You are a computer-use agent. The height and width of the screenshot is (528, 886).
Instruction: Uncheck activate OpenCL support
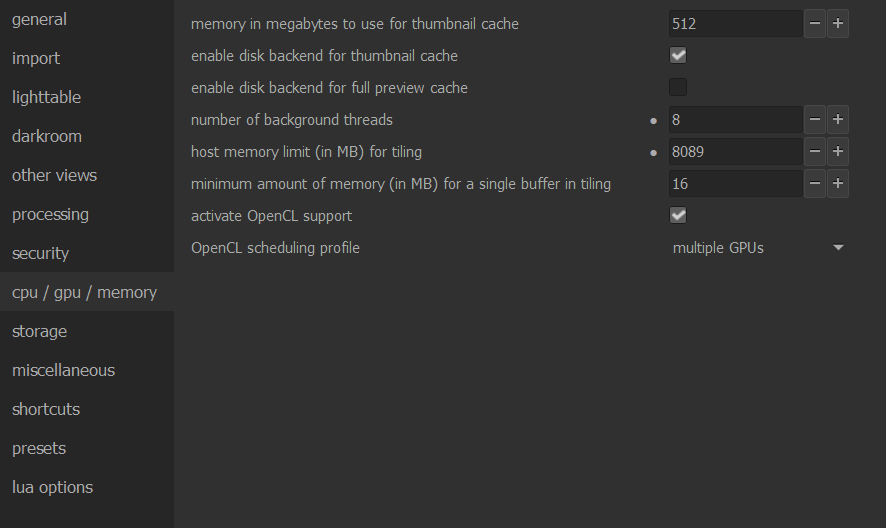[x=678, y=215]
